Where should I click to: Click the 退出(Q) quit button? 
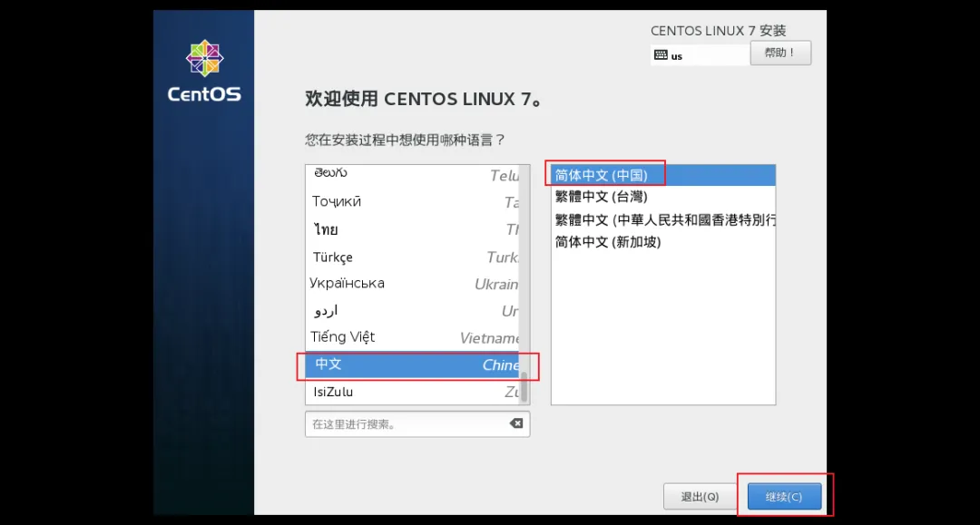(x=700, y=497)
